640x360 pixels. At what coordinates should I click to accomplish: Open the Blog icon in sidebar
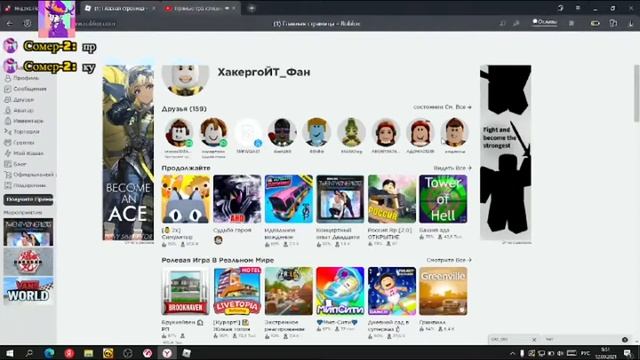point(7,164)
